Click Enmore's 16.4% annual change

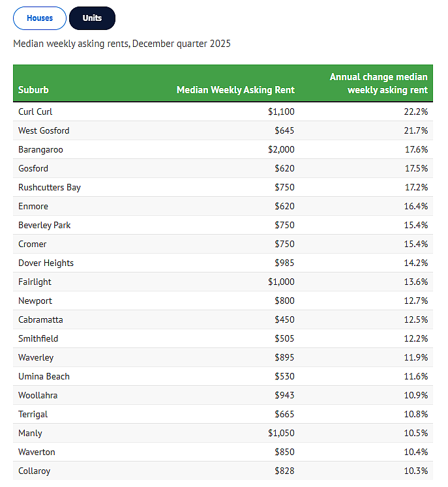(x=415, y=207)
